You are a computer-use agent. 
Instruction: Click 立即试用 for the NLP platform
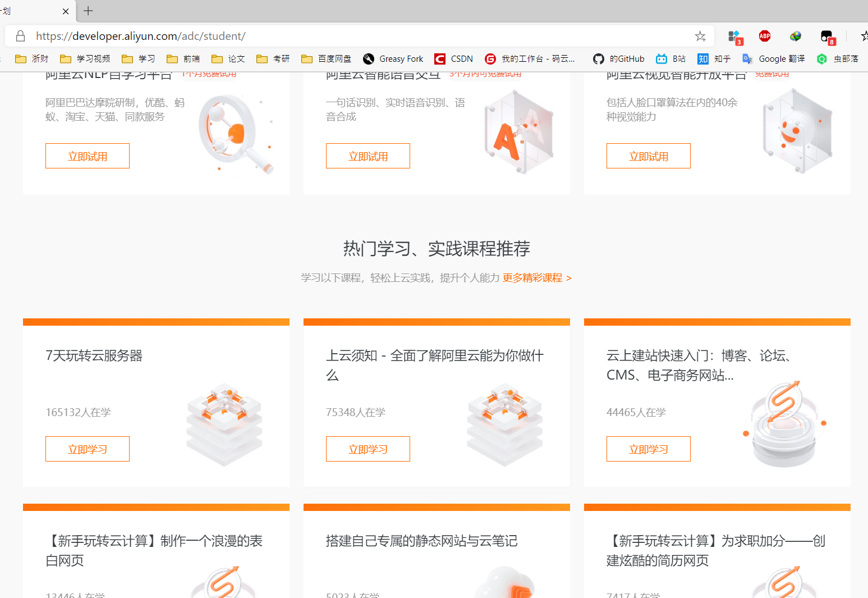(x=88, y=156)
